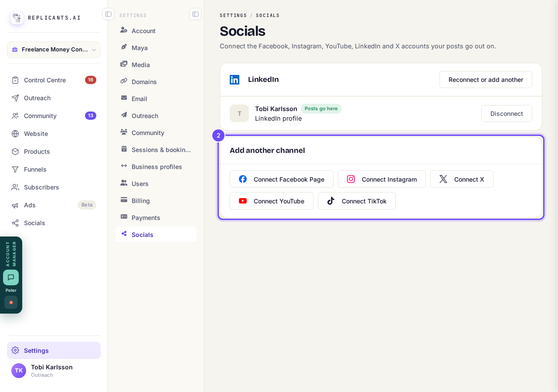Screen dimensions: 558x392
Task: Click the Billing card icon
Action: (124, 200)
